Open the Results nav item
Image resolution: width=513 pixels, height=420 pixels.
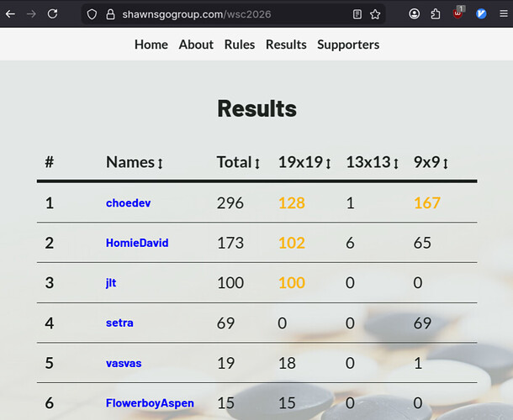[x=286, y=45]
